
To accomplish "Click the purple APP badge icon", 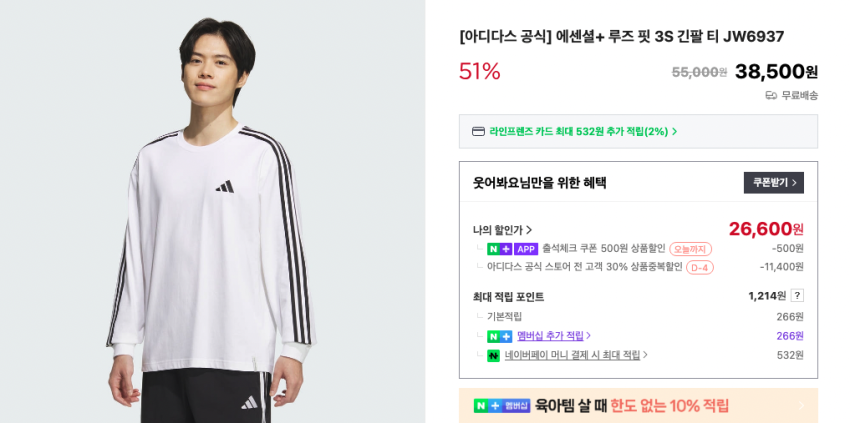I will tap(526, 249).
